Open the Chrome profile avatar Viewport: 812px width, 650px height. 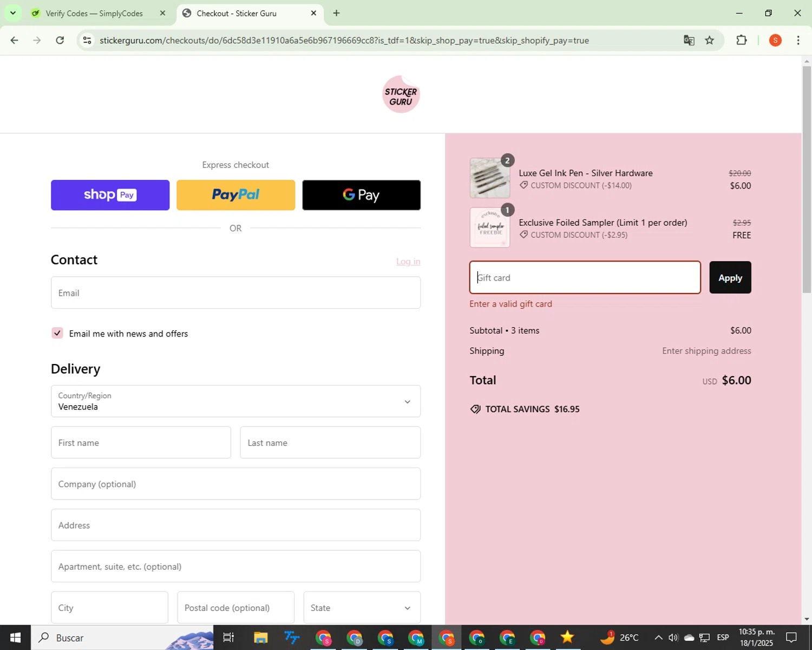point(775,40)
